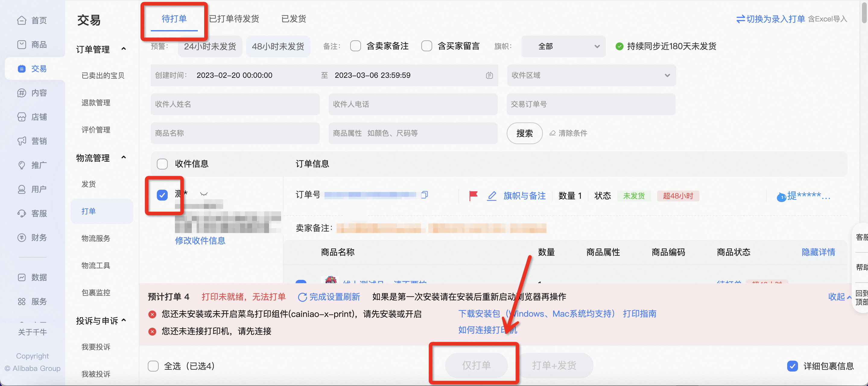The image size is (868, 386).
Task: Click the eraser icon of 清除条件
Action: coord(553,133)
